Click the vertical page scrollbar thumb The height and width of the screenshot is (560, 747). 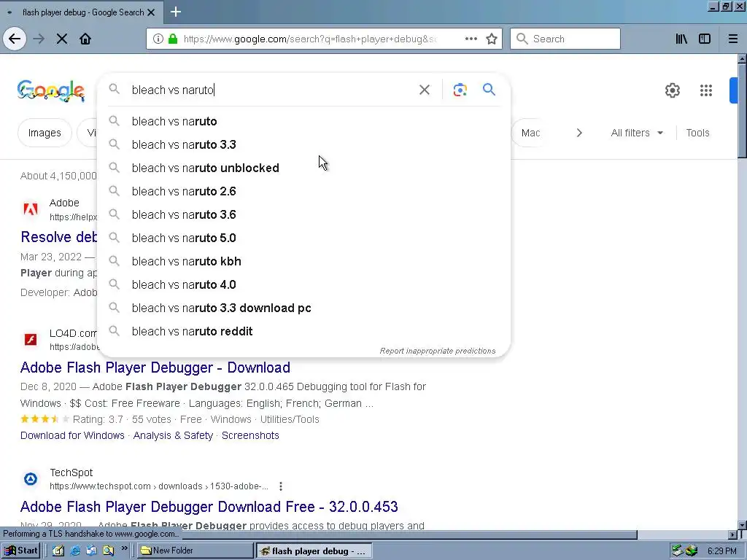[742, 110]
